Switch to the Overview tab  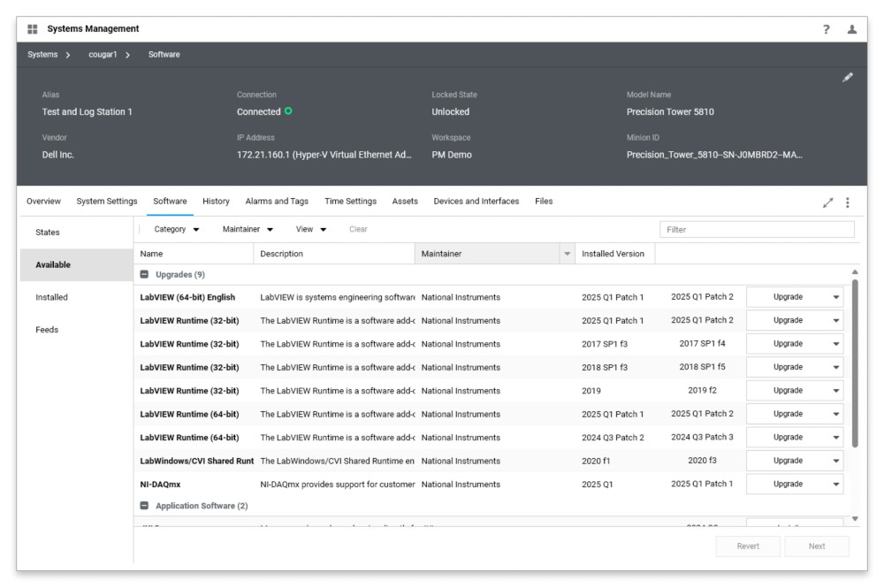[43, 202]
